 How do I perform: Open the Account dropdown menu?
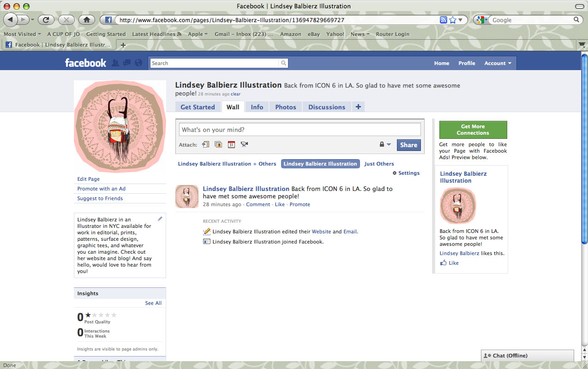click(498, 63)
